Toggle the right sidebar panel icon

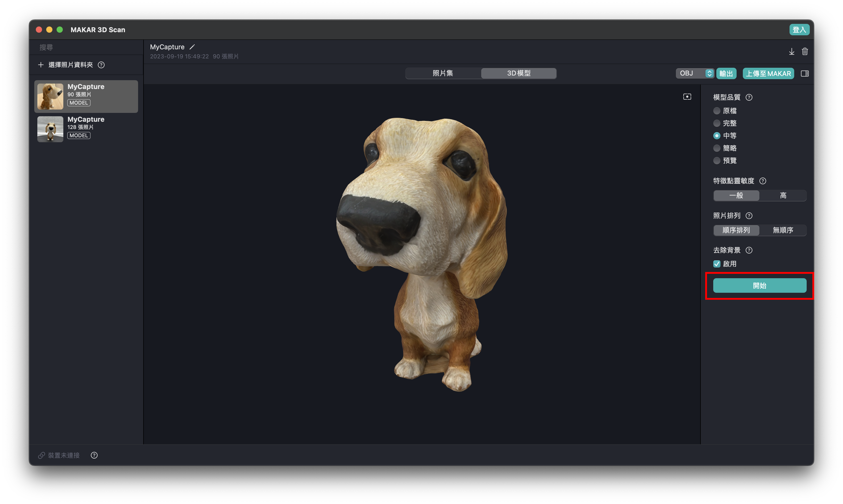pyautogui.click(x=805, y=73)
